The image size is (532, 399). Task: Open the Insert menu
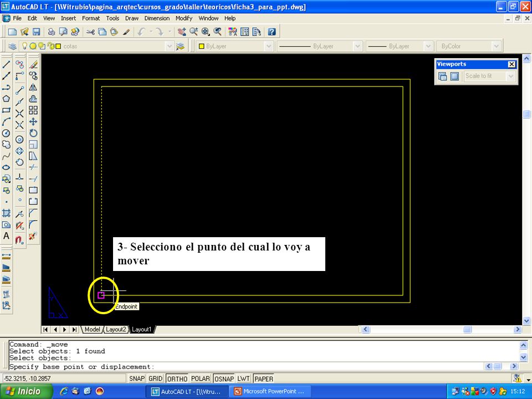click(69, 18)
